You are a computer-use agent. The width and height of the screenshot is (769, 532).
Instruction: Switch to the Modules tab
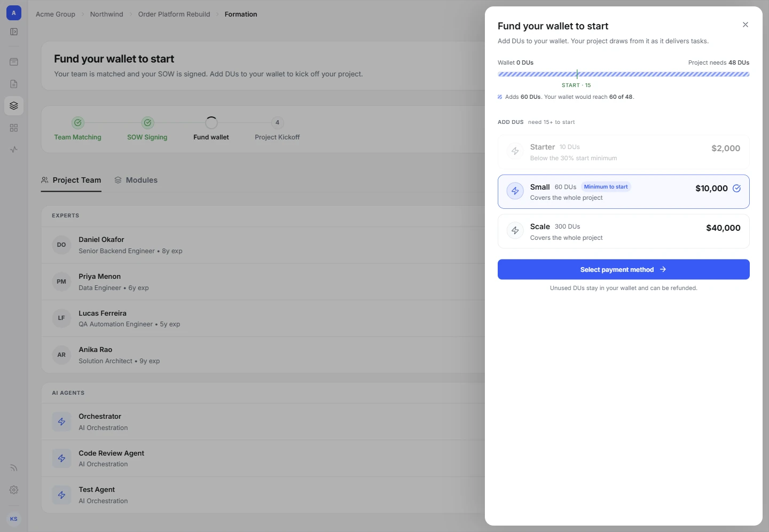tap(136, 180)
